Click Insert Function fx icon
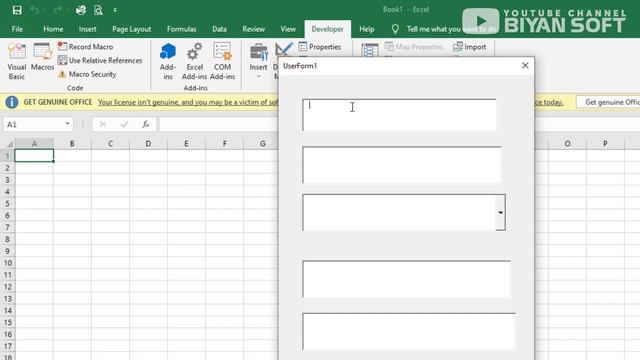Viewport: 640px width, 360px height. click(x=146, y=124)
